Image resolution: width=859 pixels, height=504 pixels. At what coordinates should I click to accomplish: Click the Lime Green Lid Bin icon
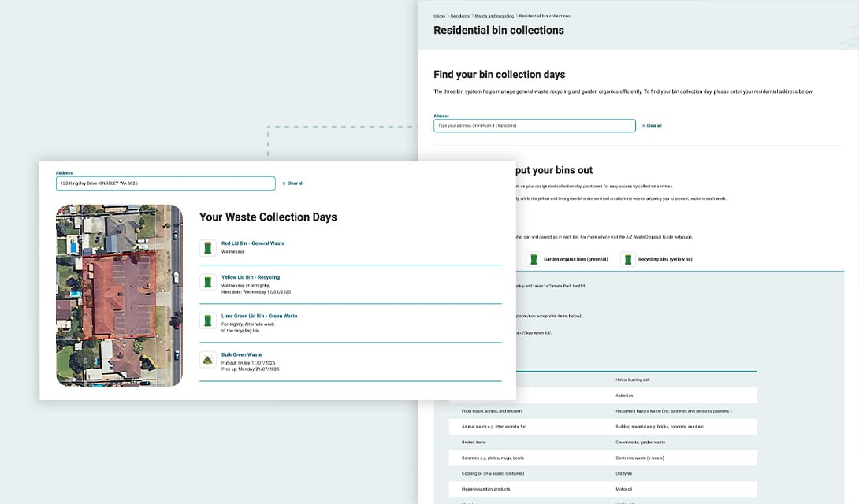click(207, 321)
